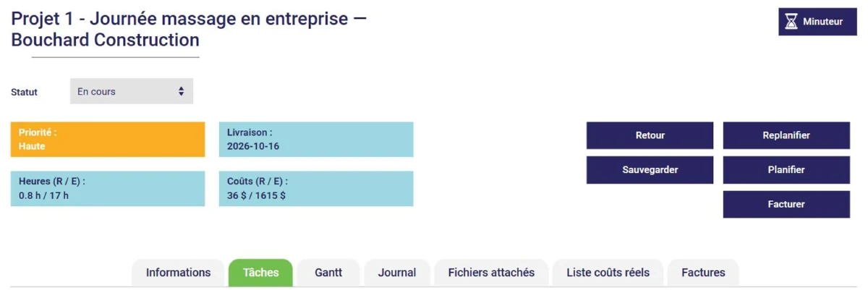Switch to Fichiers attachés tab
The image size is (868, 293).
tap(491, 273)
